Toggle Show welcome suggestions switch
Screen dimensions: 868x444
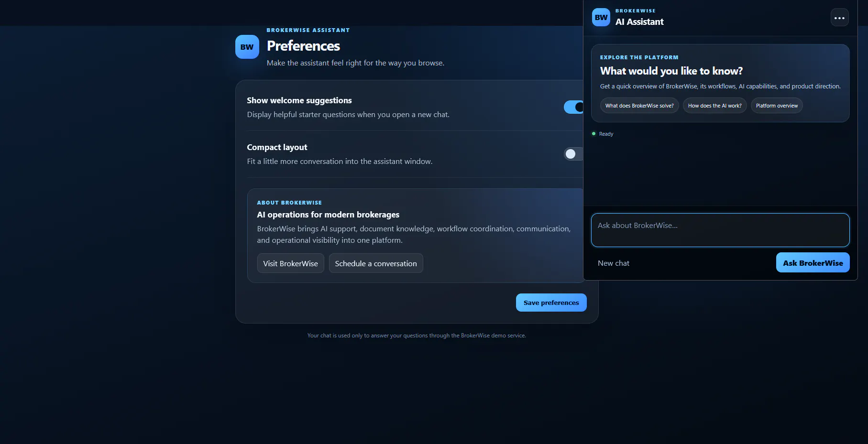[573, 107]
